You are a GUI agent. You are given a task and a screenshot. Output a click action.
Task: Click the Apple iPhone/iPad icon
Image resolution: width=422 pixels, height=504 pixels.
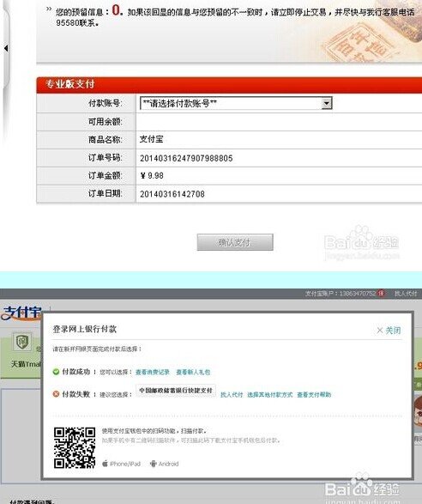(105, 464)
